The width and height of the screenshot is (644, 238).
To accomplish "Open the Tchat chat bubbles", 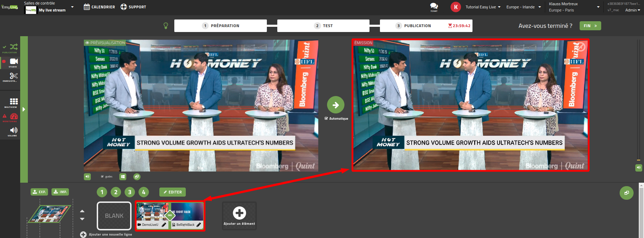I will coord(434,7).
